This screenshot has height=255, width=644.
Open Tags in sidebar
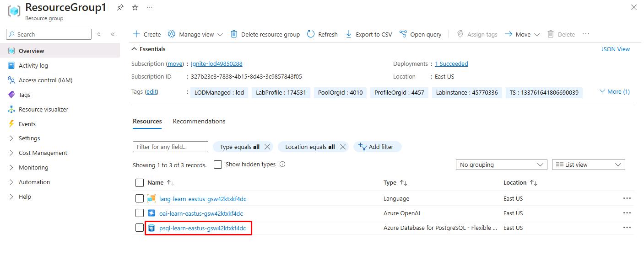(x=24, y=95)
